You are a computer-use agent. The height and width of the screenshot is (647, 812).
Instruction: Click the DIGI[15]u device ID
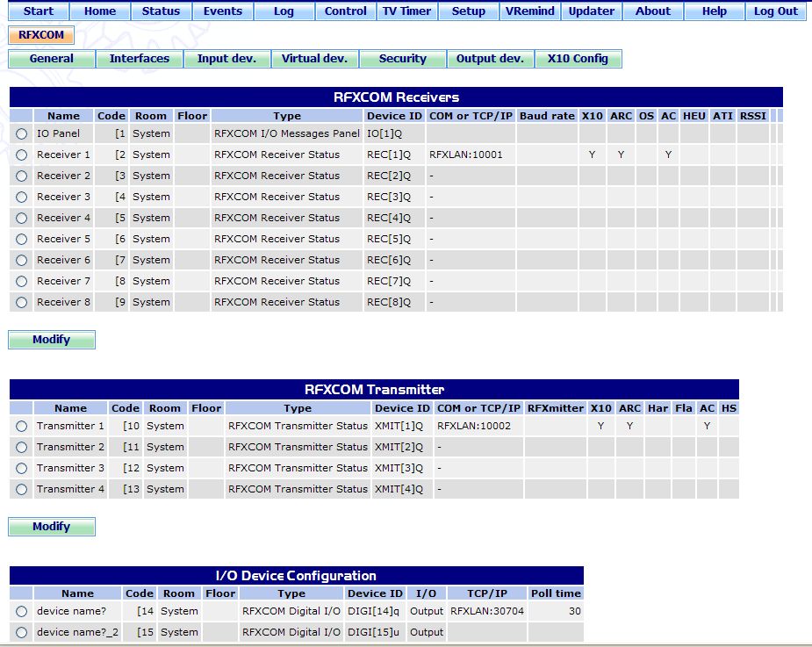(x=373, y=632)
